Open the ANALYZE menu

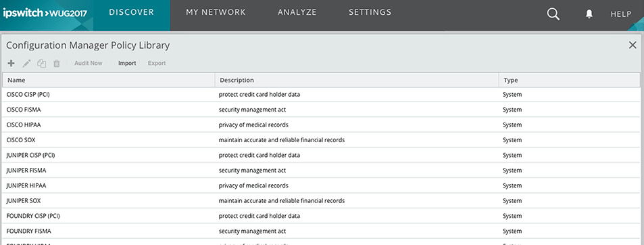[297, 12]
